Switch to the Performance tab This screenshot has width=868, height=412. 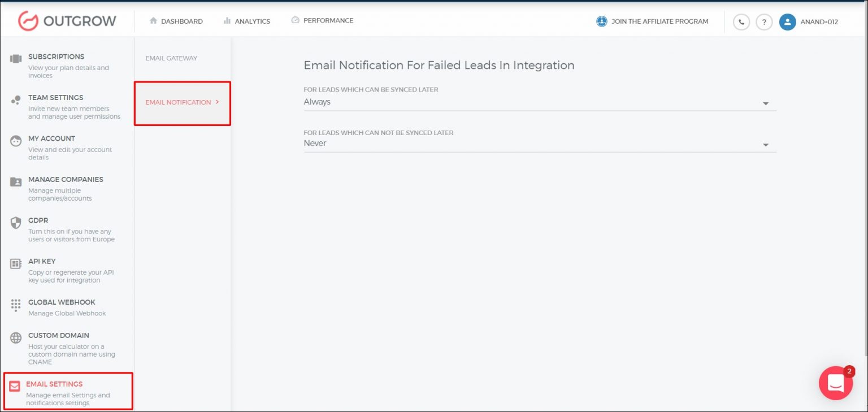322,20
